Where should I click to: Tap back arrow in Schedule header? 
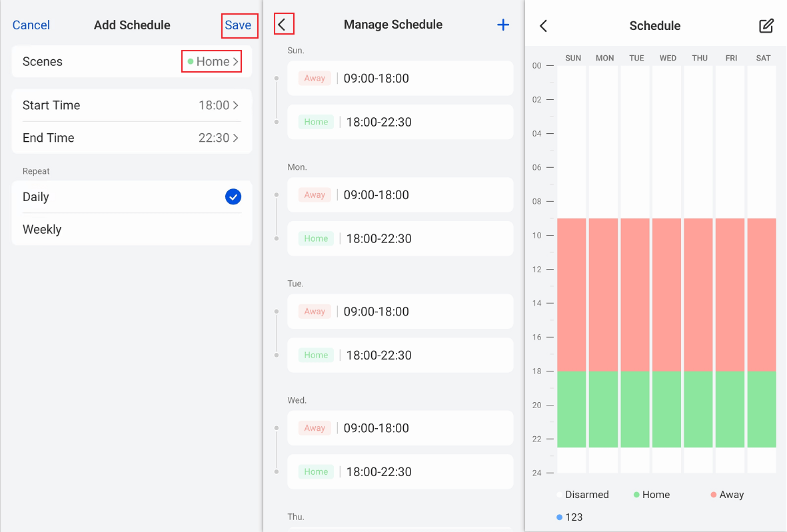point(543,26)
